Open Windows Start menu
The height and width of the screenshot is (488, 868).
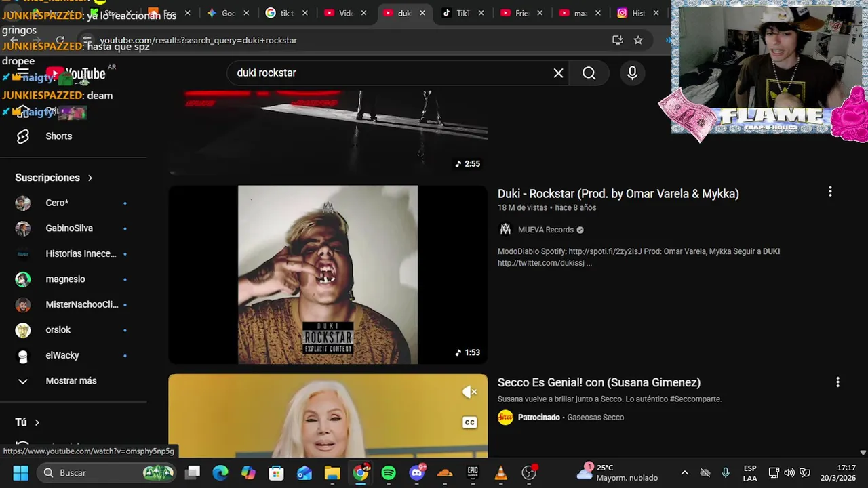pyautogui.click(x=20, y=472)
